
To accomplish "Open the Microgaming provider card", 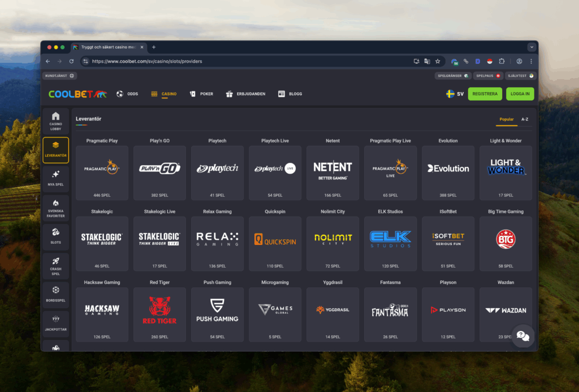I will point(275,315).
